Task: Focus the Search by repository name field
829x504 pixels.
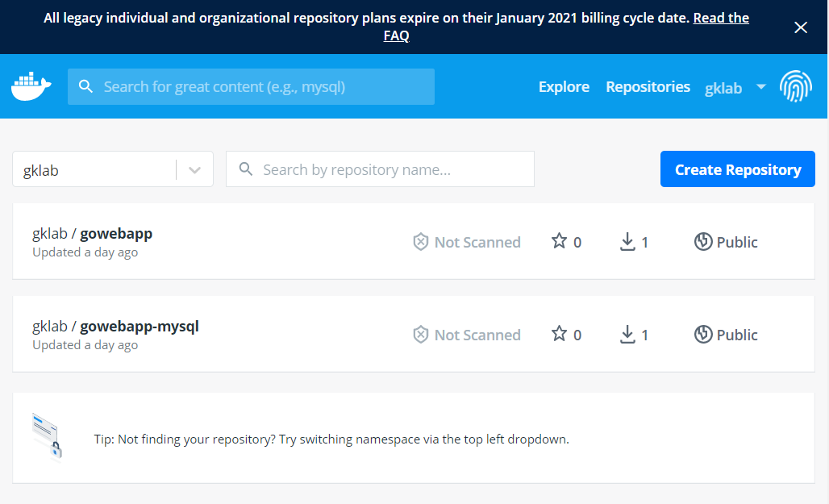Action: (x=380, y=169)
